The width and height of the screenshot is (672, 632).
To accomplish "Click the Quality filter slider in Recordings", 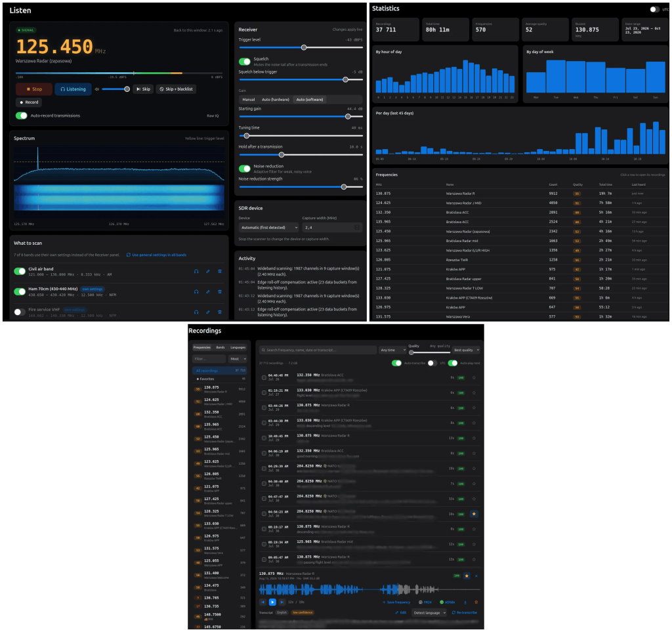I will coord(429,352).
